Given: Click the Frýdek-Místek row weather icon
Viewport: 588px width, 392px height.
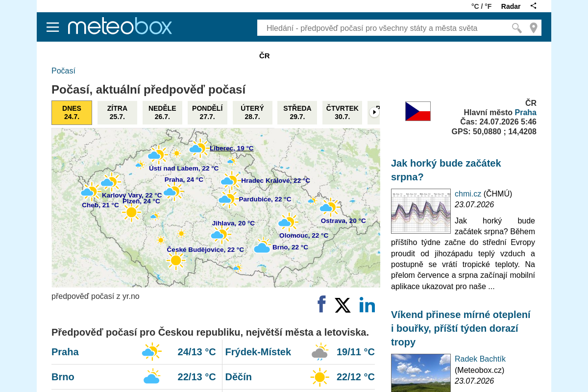Looking at the screenshot, I should click(x=320, y=352).
